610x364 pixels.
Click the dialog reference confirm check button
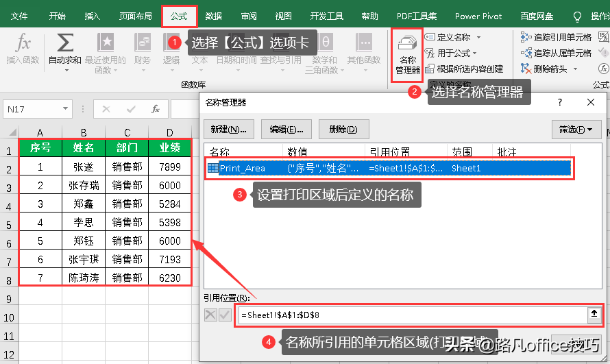coord(225,315)
